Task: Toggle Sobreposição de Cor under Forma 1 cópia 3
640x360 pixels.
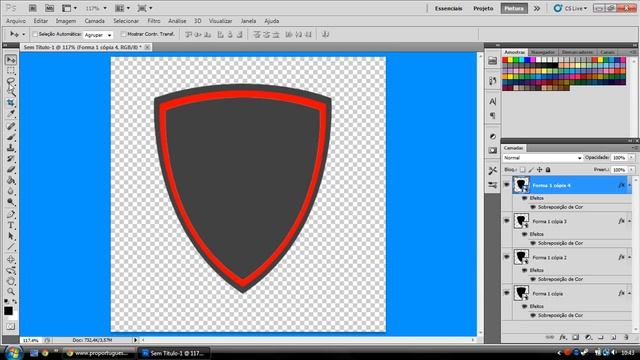Action: tap(533, 243)
